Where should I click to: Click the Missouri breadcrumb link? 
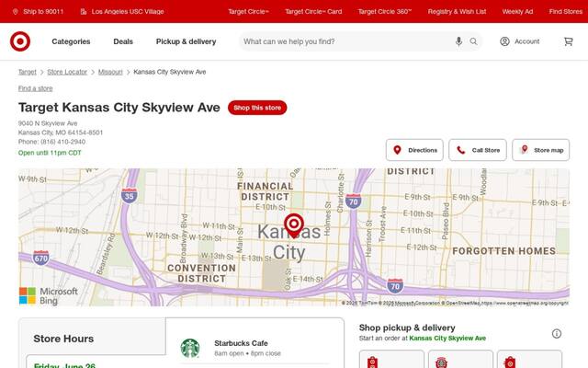coord(110,72)
